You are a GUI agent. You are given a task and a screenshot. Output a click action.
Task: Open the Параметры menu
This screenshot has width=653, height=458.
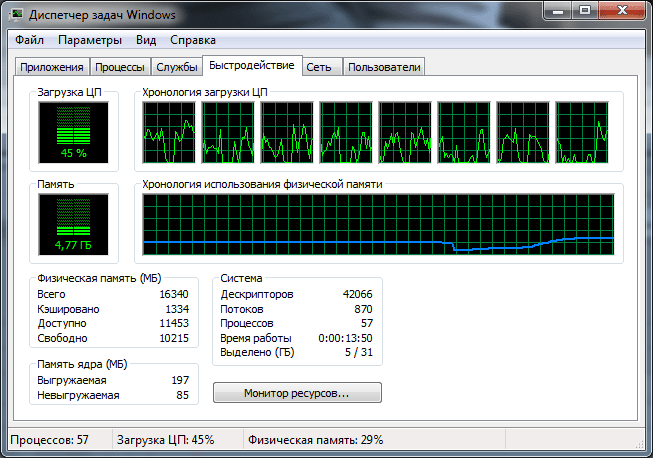(x=90, y=40)
